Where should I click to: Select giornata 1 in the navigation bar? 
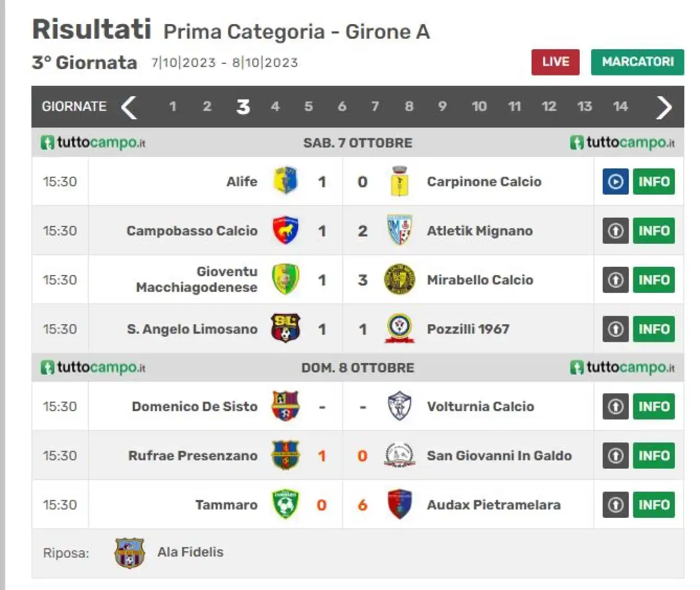point(172,106)
